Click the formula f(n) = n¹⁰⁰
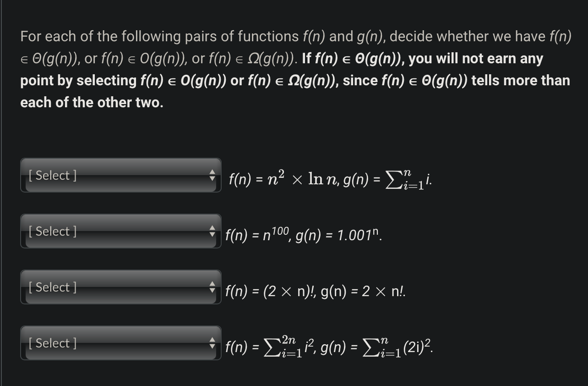This screenshot has height=386, width=588. coord(254,235)
